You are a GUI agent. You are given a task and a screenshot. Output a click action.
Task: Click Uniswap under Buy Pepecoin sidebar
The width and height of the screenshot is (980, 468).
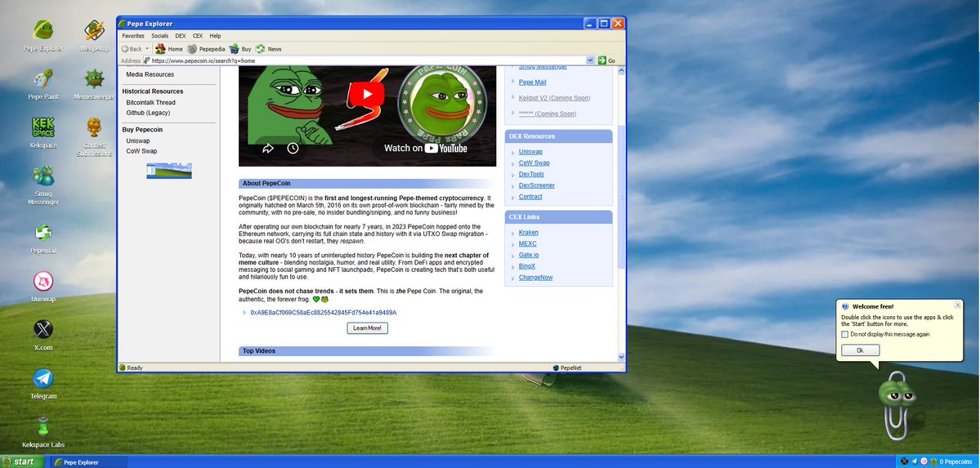point(138,141)
